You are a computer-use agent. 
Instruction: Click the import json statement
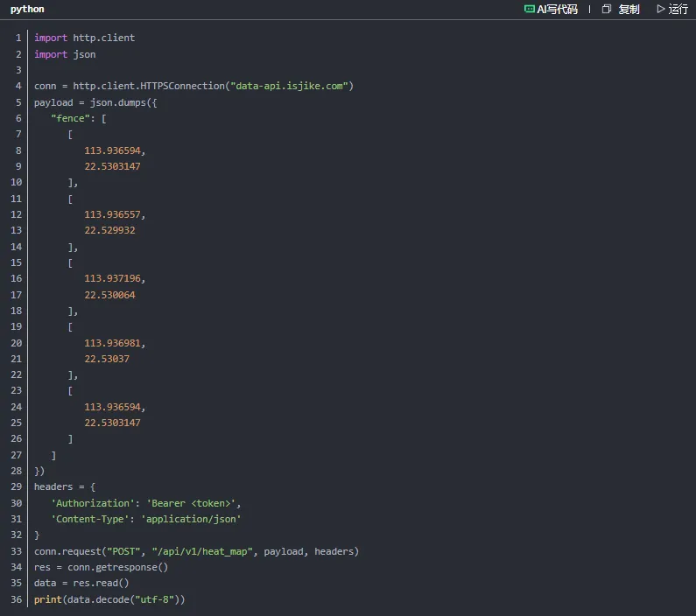[x=65, y=54]
